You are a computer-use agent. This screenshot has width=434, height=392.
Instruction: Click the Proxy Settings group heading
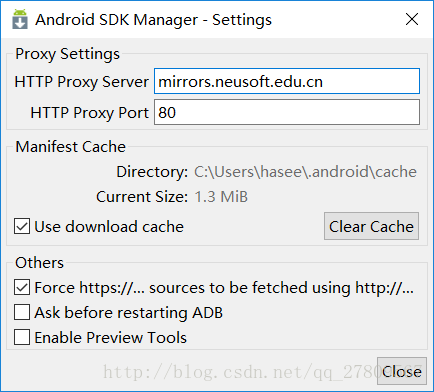click(x=67, y=54)
